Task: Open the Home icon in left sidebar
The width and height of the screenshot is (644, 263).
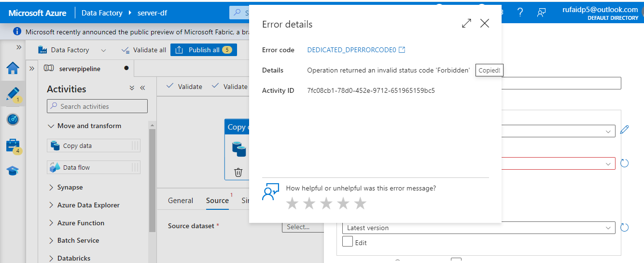Action: point(13,68)
